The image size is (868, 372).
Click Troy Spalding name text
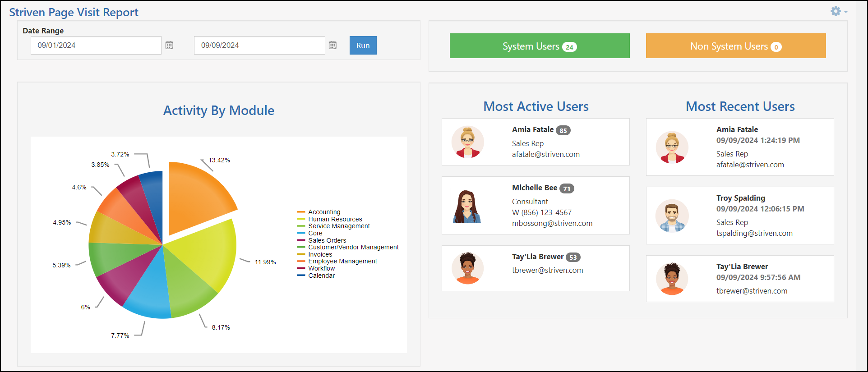[741, 198]
